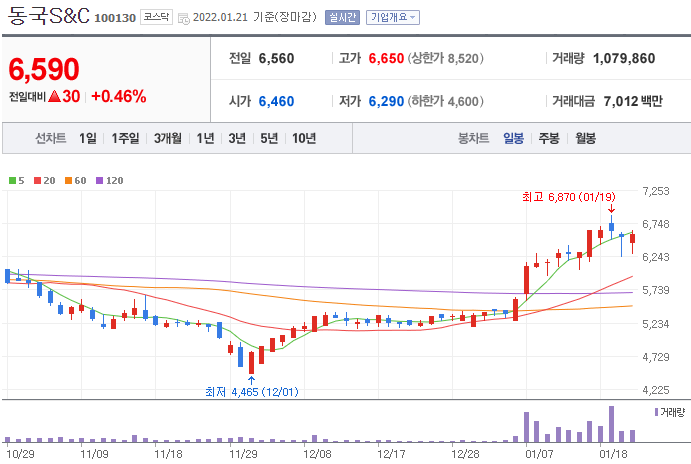
Task: Switch to 월봉 candle chart
Action: (x=585, y=138)
